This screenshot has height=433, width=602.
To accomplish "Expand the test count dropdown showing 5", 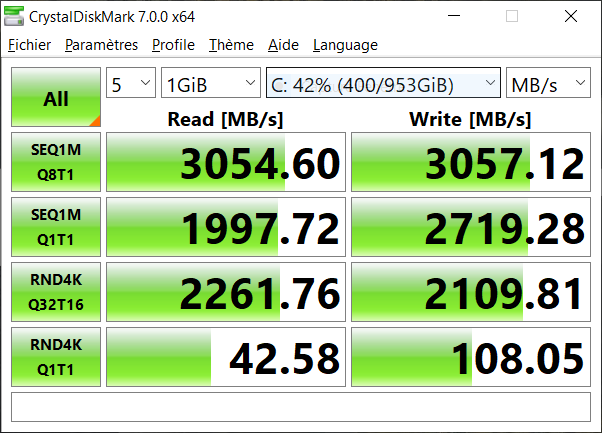I will 131,83.
